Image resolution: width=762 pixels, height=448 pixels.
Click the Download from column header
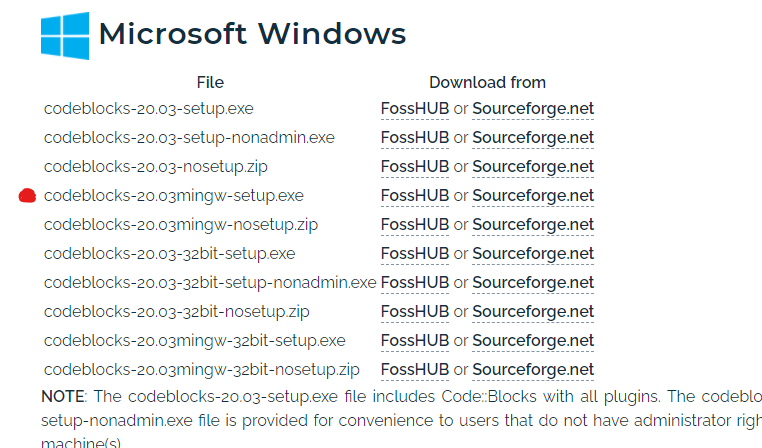pos(487,83)
